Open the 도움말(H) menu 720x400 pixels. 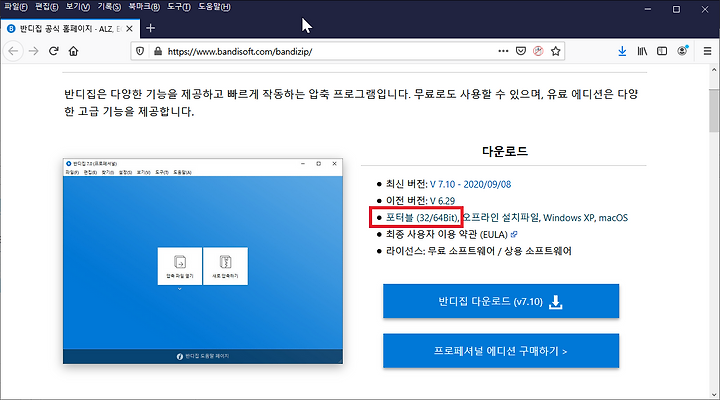pos(214,7)
